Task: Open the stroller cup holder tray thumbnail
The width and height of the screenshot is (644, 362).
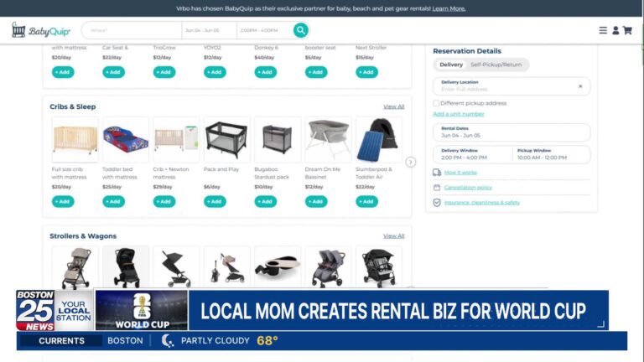Action: [x=278, y=267]
